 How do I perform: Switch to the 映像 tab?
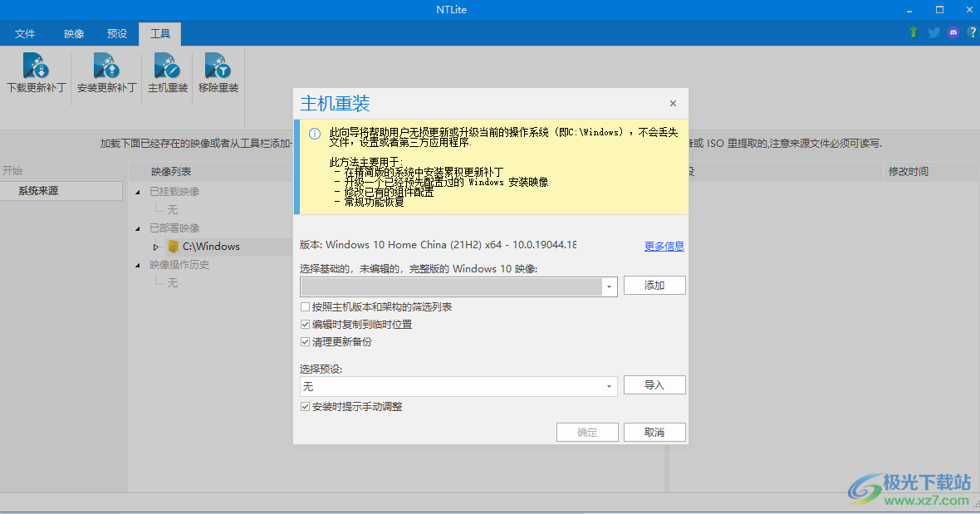tap(74, 34)
